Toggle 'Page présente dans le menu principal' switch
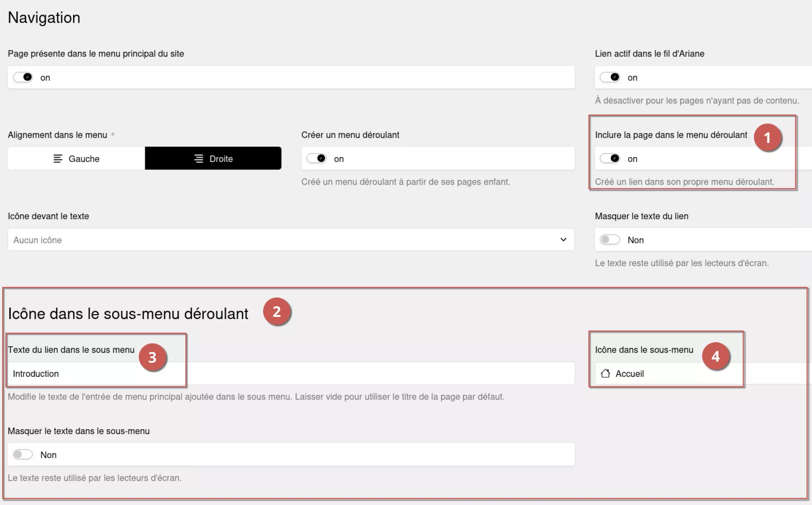Screen dimensions: 812x505 point(23,77)
